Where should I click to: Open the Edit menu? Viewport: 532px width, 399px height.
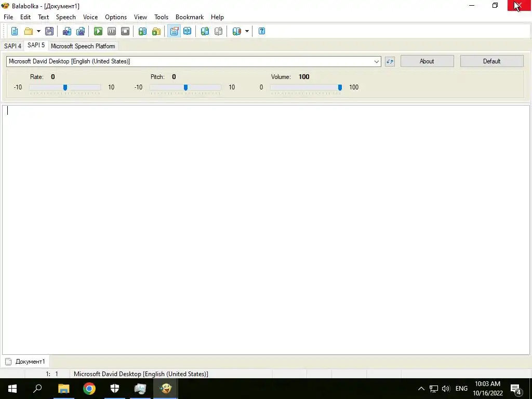[25, 17]
